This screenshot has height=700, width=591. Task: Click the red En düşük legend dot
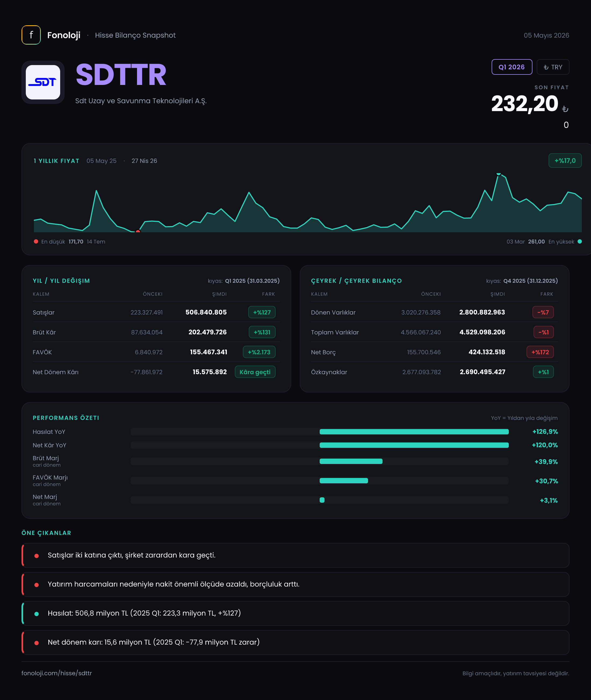tap(36, 241)
